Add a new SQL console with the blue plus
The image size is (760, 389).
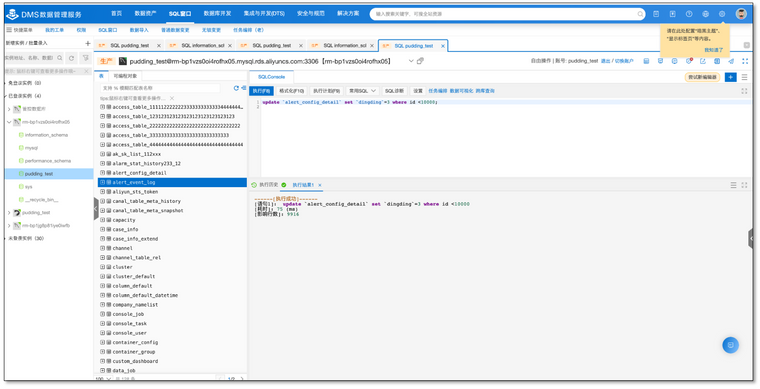click(730, 77)
